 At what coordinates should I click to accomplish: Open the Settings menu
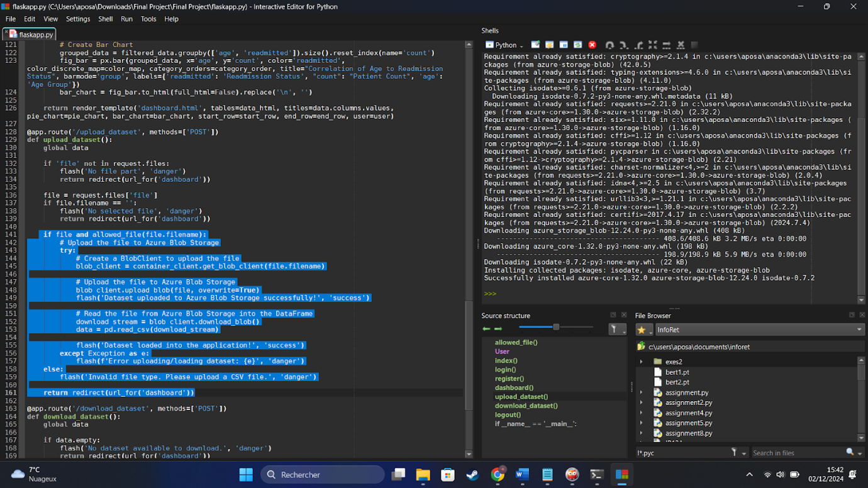[78, 19]
